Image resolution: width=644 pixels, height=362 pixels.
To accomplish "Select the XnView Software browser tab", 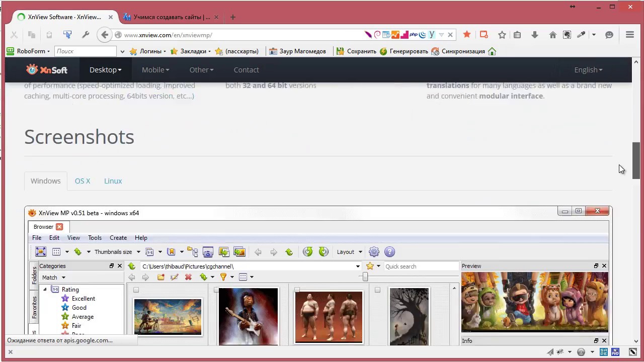I will (x=65, y=17).
